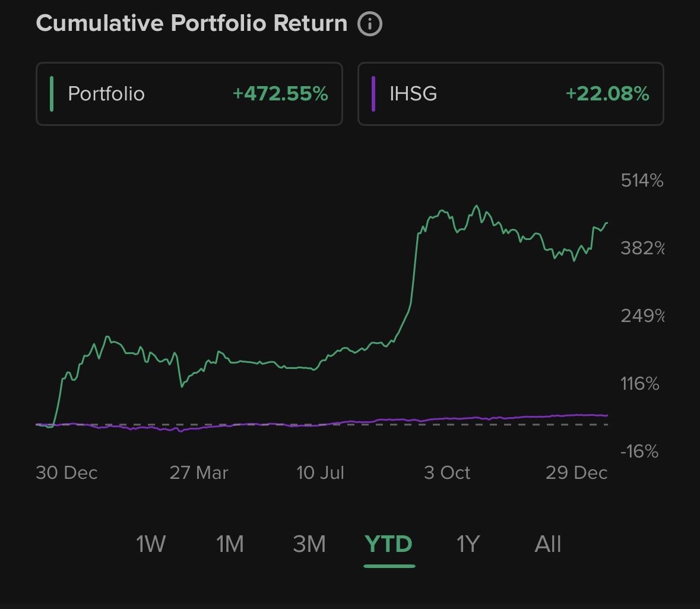Toggle the Portfolio legend card
This screenshot has height=609, width=700.
tap(189, 94)
